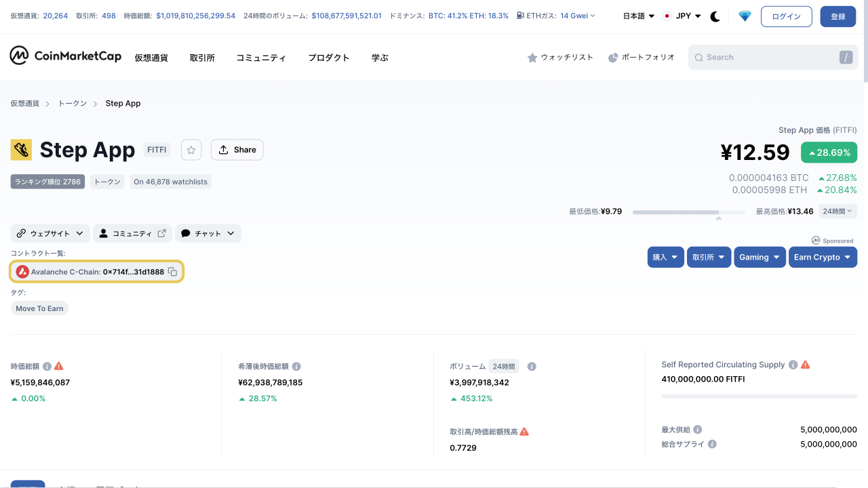Click the Move To Earn tag
This screenshot has width=868, height=488.
39,308
